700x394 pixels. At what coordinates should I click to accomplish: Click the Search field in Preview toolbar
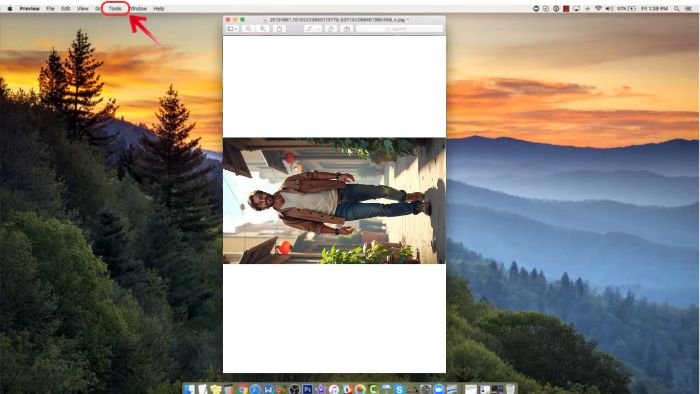(400, 29)
